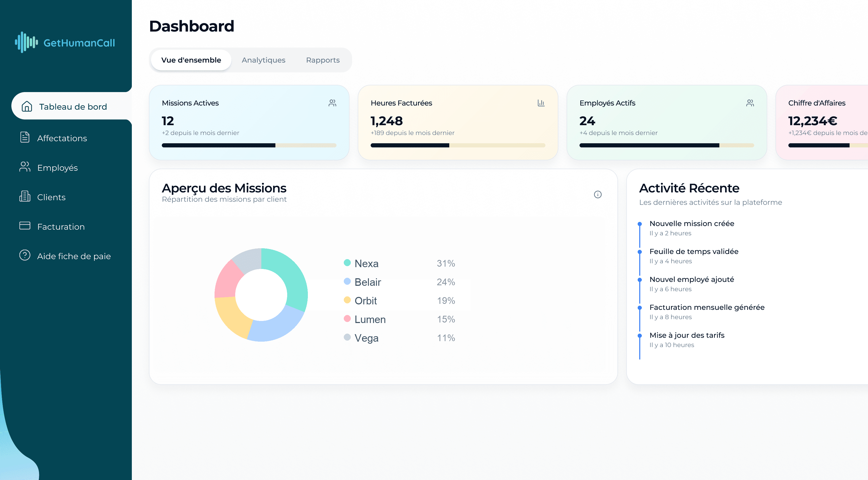The image size is (868, 480).
Task: Click the Missions Actives value 12
Action: tap(168, 121)
